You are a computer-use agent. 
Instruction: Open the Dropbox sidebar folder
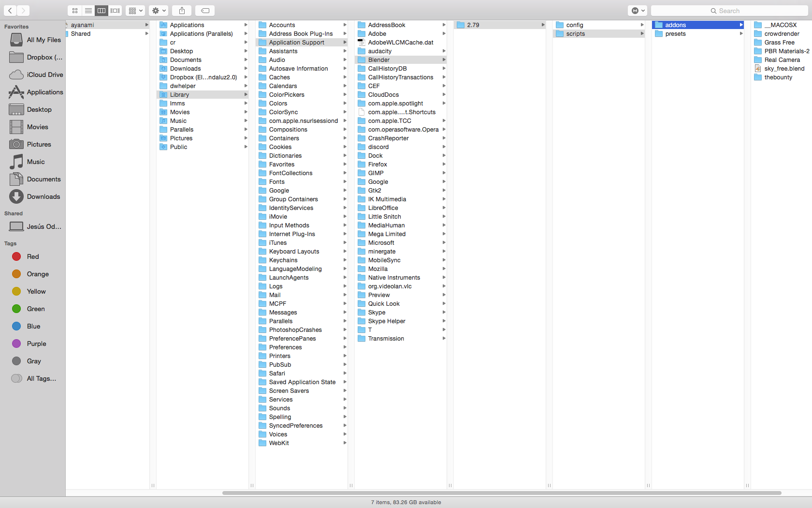tap(33, 57)
